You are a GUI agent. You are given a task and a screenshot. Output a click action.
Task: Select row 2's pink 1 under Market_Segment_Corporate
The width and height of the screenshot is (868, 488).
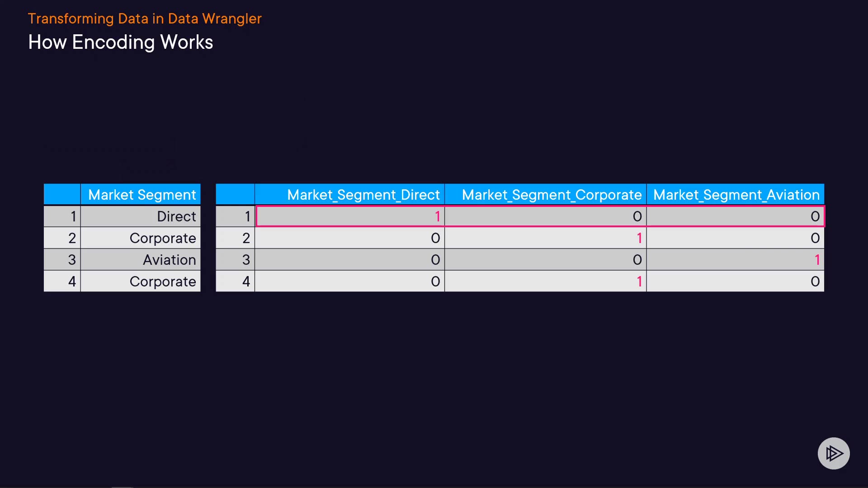pos(639,238)
